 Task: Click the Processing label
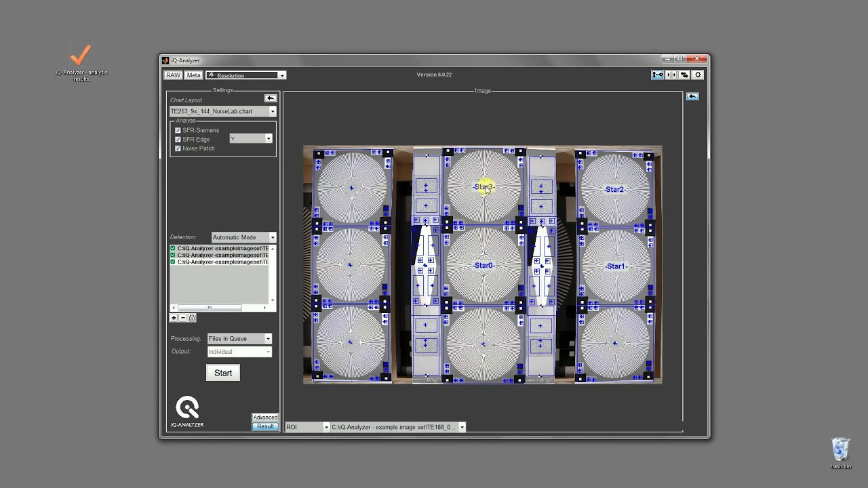click(x=186, y=338)
